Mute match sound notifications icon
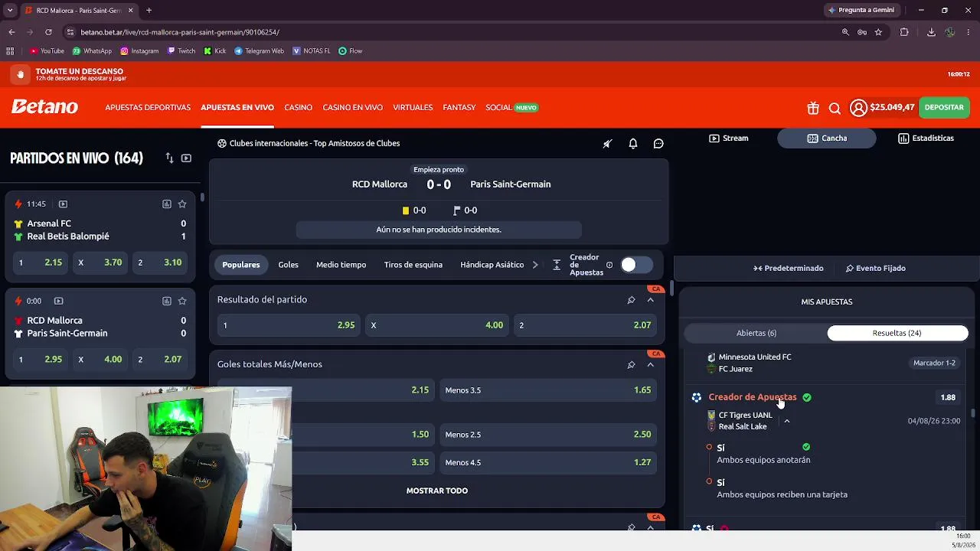980x551 pixels. tap(607, 143)
